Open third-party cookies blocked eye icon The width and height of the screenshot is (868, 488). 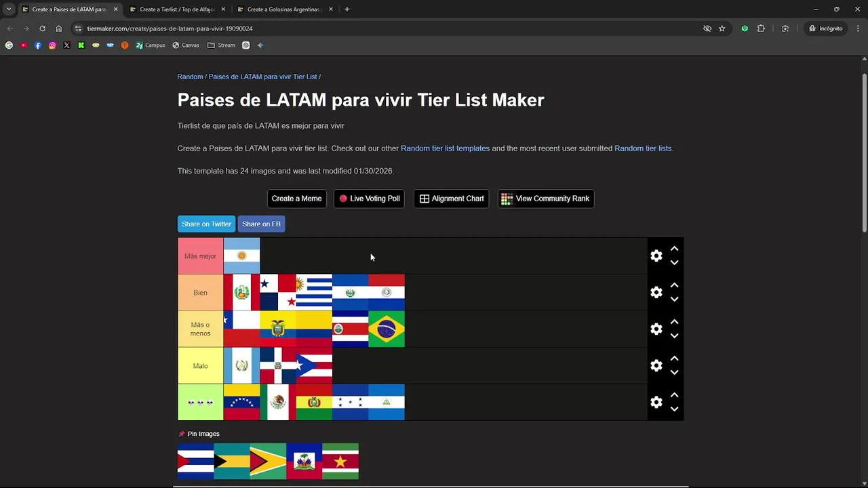[x=707, y=28]
